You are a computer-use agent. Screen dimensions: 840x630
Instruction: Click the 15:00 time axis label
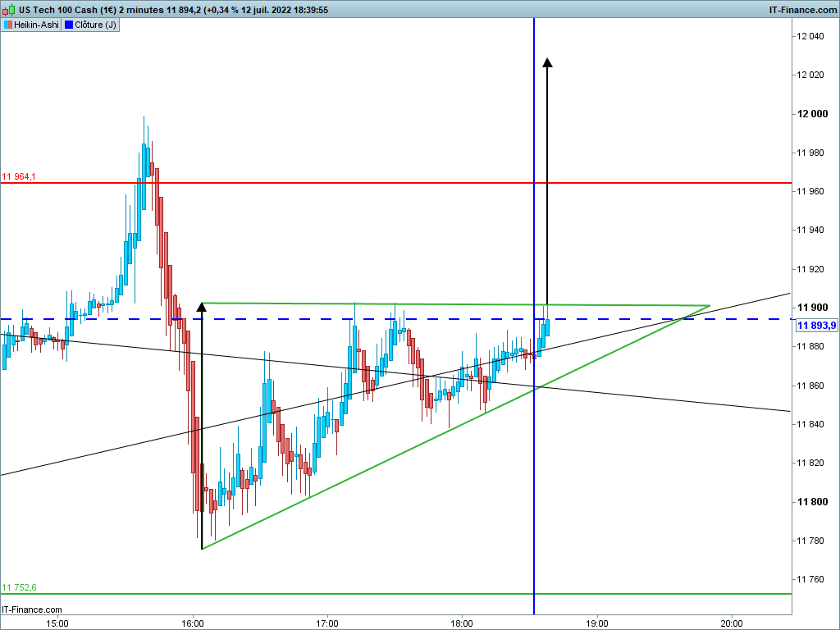[x=57, y=623]
